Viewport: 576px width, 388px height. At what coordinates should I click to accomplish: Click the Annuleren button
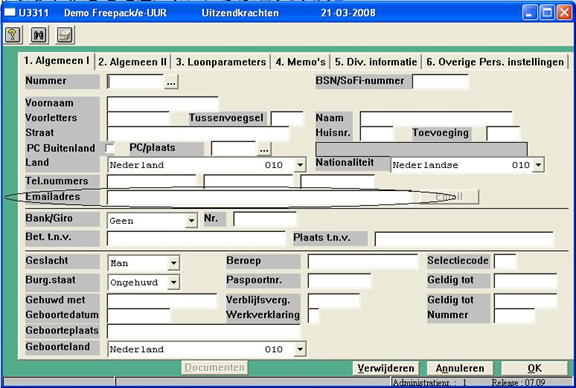pos(460,368)
